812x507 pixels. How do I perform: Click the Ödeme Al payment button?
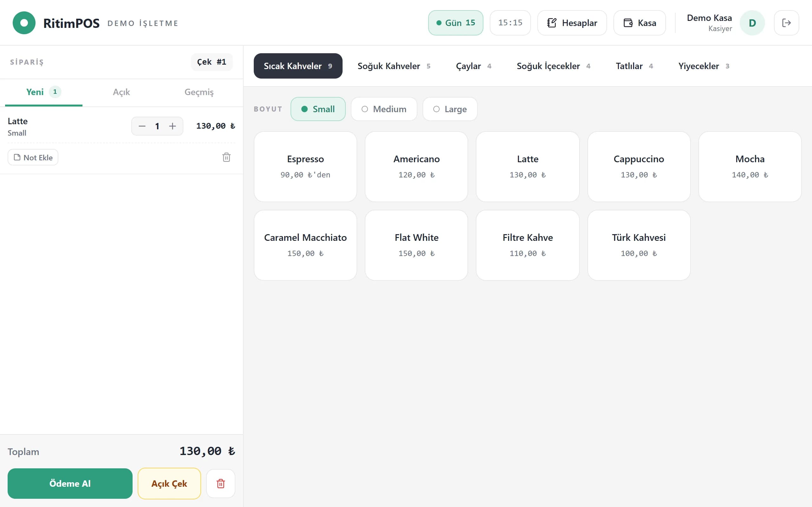coord(70,484)
